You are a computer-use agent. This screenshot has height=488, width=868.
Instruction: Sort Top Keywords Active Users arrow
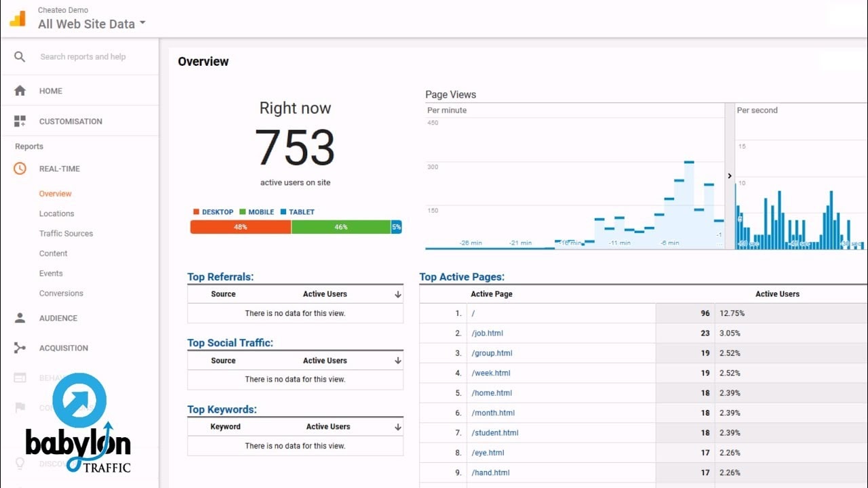[398, 427]
